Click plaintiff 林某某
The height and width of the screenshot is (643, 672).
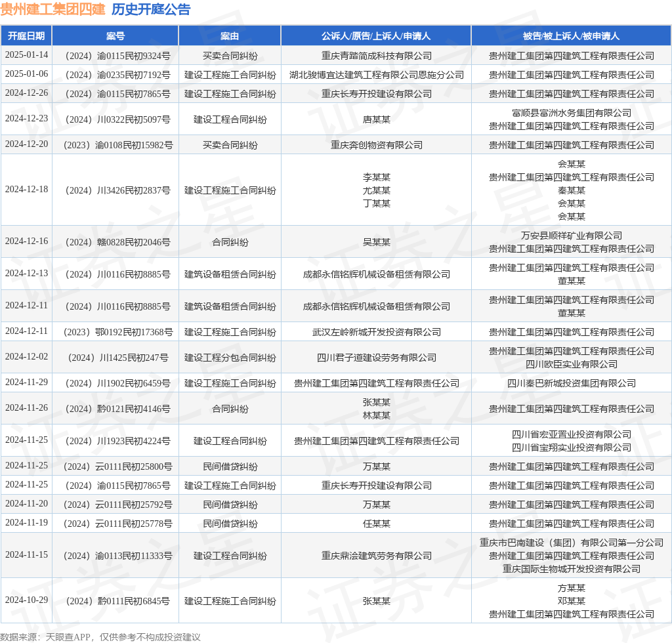(376, 415)
